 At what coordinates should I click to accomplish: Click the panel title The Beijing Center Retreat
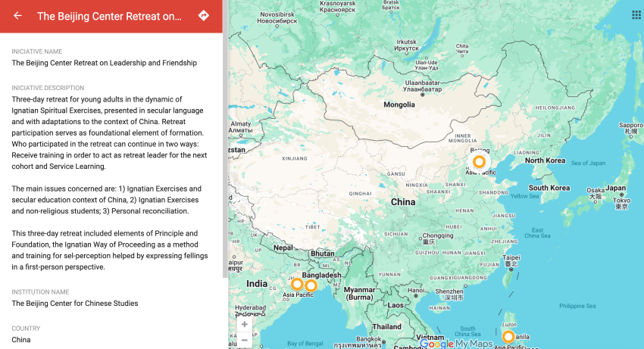(109, 16)
